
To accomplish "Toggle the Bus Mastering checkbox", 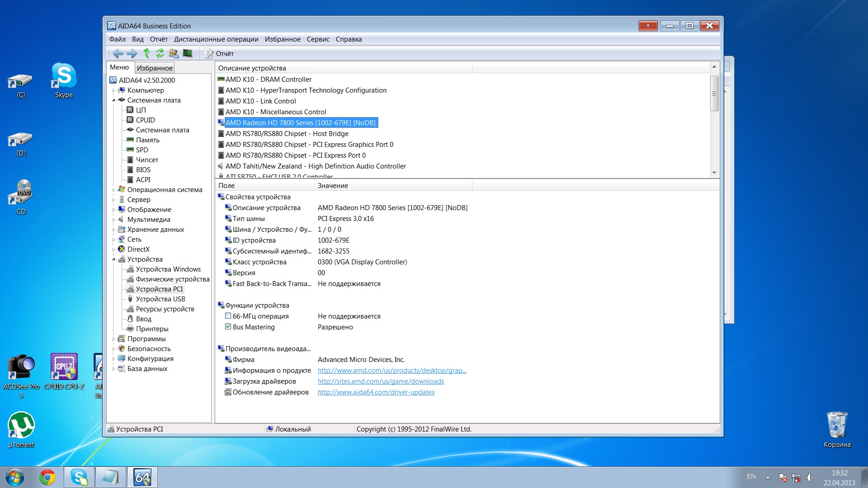I will click(x=228, y=327).
